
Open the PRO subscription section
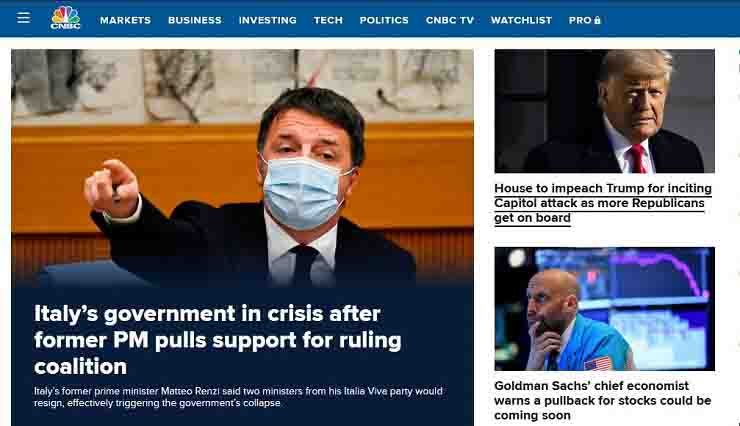pyautogui.click(x=584, y=20)
